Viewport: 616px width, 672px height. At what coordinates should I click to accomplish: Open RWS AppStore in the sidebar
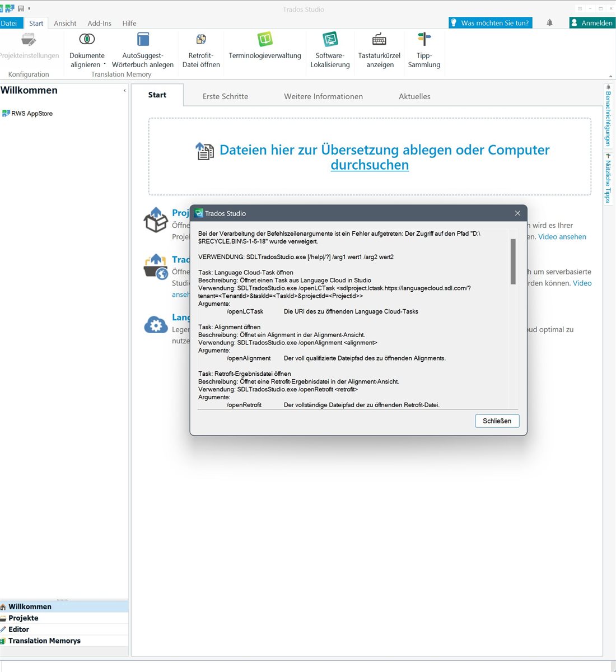click(x=31, y=113)
